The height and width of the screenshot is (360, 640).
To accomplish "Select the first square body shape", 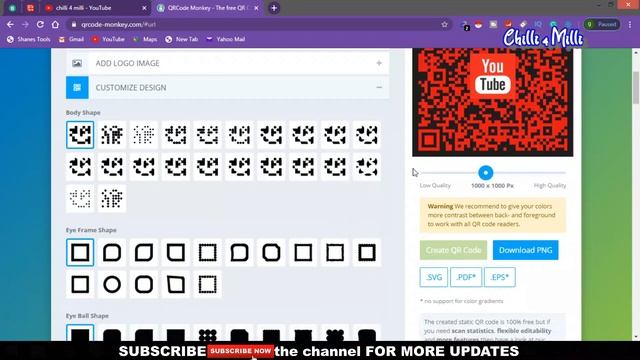I will 80,135.
